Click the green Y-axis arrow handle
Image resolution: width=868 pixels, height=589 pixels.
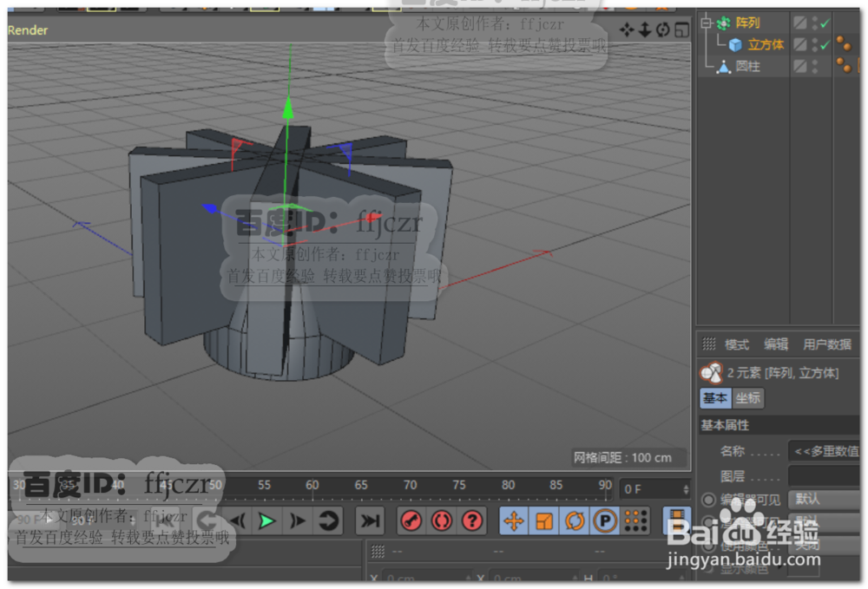pos(288,107)
